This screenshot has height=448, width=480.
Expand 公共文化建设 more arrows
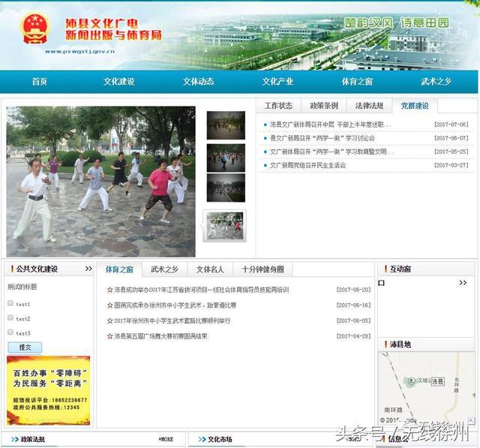pyautogui.click(x=88, y=269)
